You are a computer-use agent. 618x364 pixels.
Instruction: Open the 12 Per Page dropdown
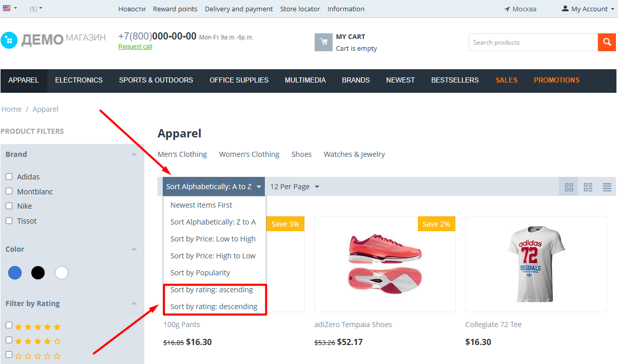(295, 187)
